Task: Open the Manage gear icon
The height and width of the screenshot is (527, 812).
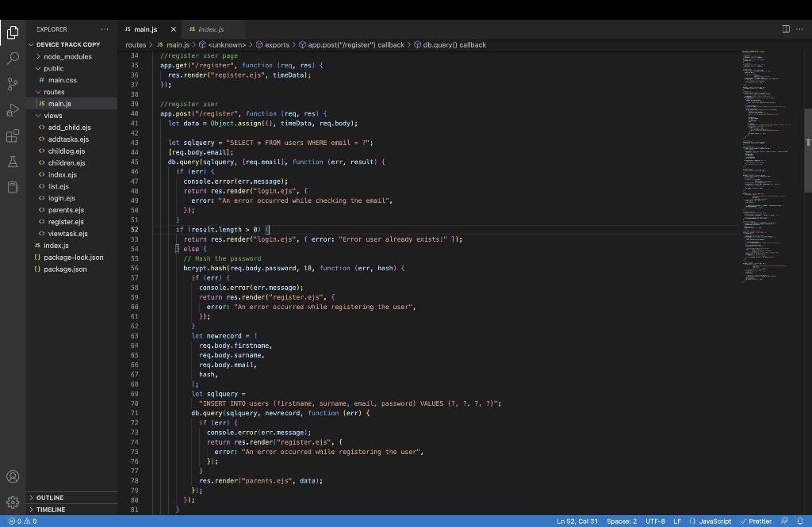Action: click(13, 502)
